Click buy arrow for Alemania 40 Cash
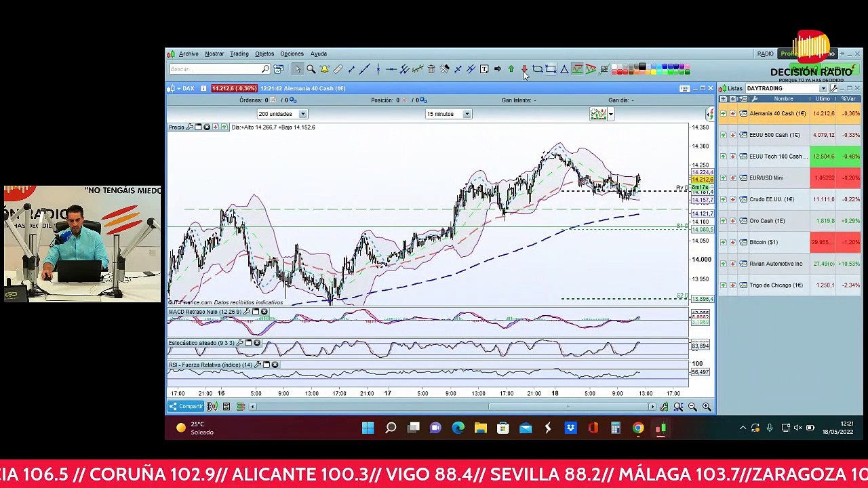Viewport: 868px width, 488px height. [x=723, y=114]
